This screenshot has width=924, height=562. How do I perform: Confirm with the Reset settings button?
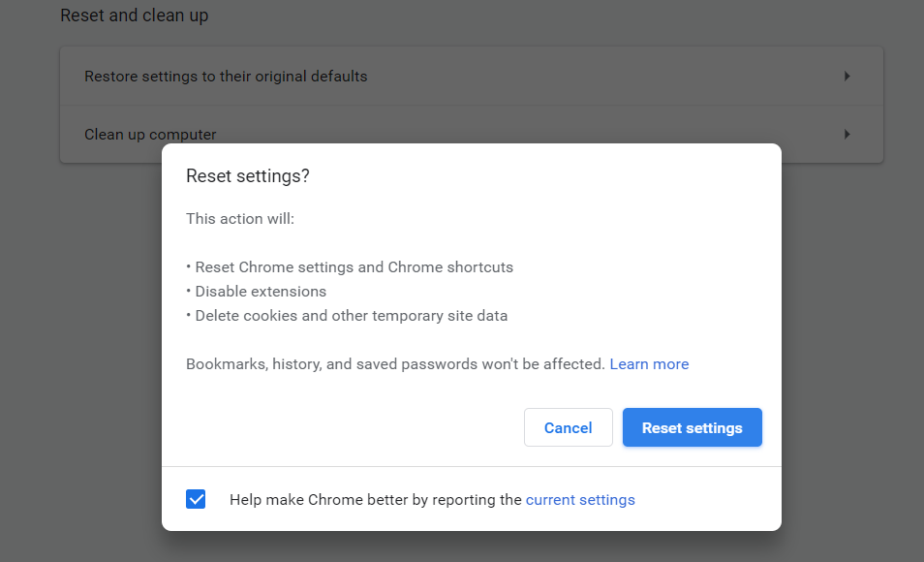tap(692, 427)
